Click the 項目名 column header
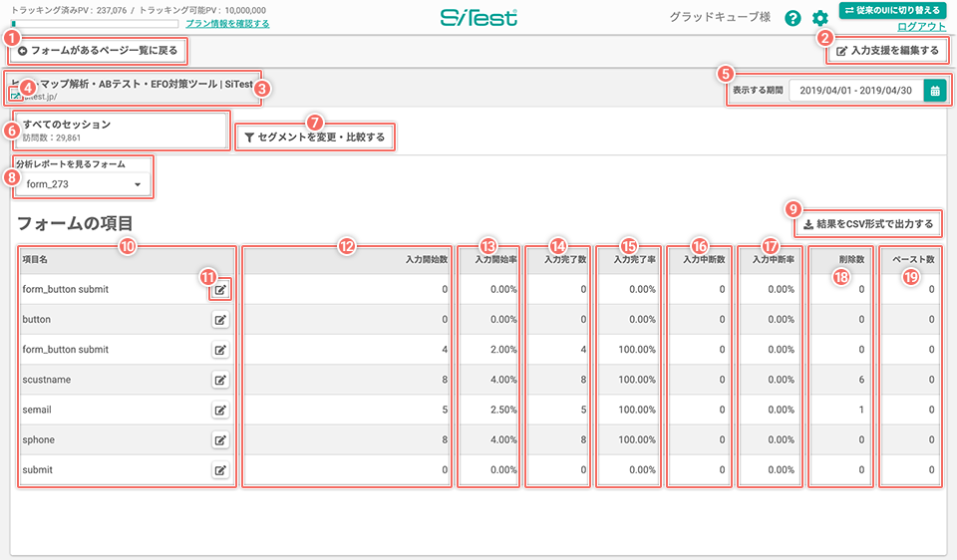 [35, 259]
